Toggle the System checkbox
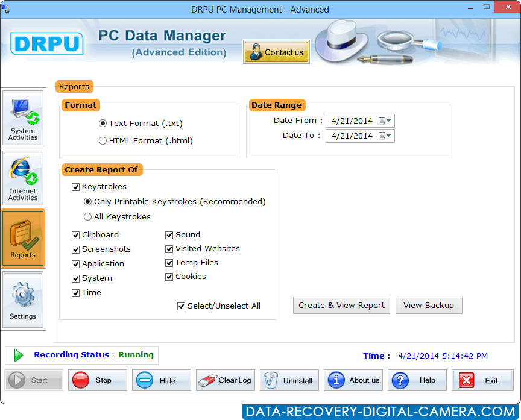 pos(76,278)
